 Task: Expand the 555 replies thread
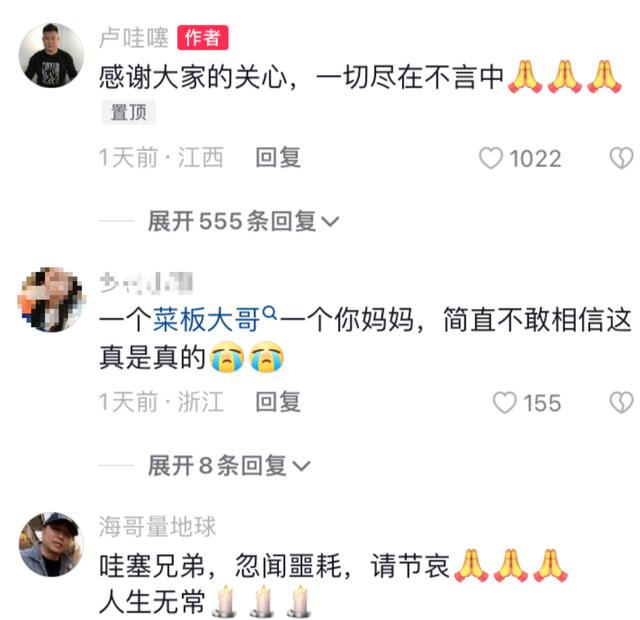pyautogui.click(x=243, y=222)
